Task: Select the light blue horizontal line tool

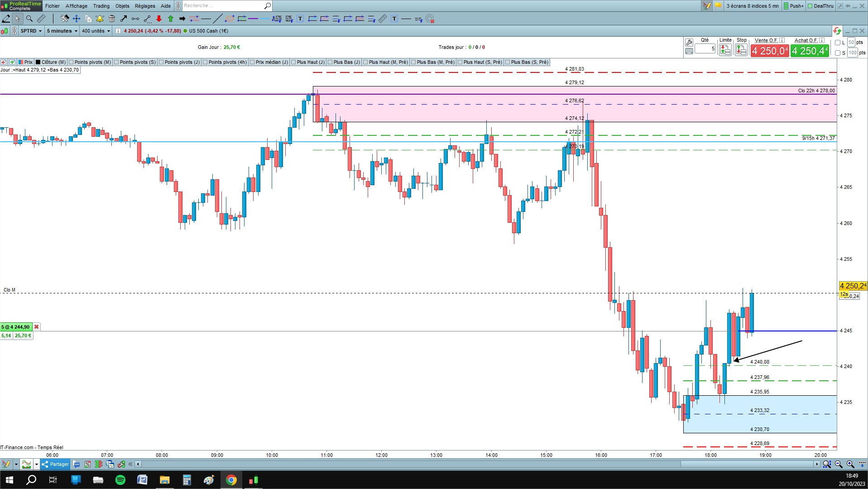Action: click(x=265, y=19)
